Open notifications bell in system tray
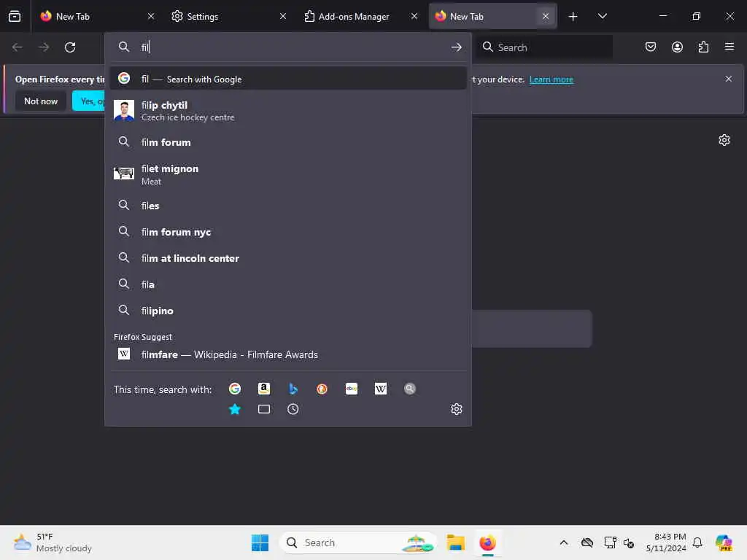Screen dimensions: 747x560 [x=697, y=542]
